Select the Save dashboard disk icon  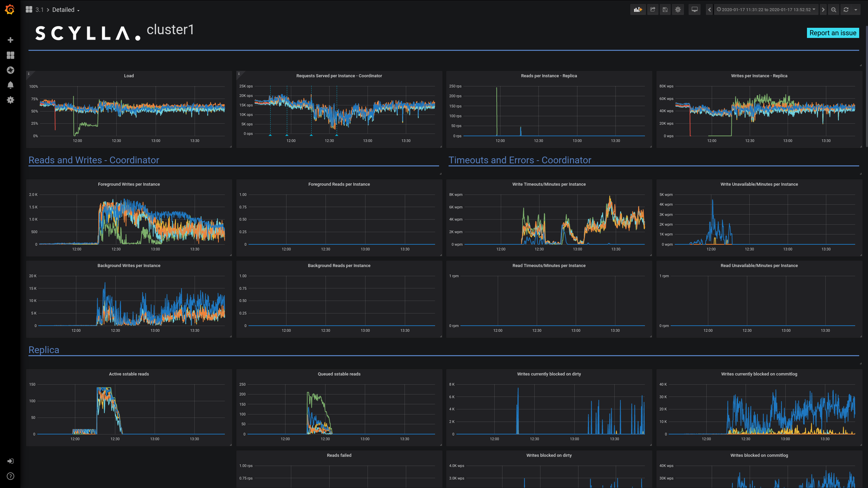pos(665,9)
